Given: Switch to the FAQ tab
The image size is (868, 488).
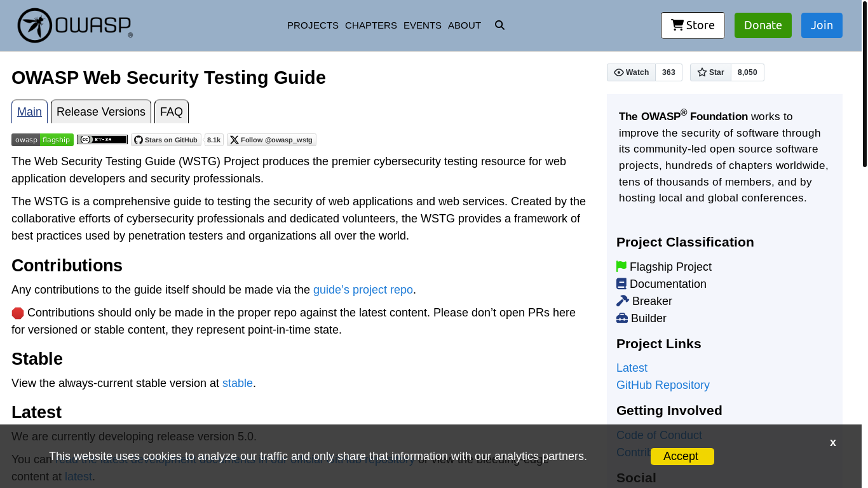Looking at the screenshot, I should coord(172,112).
